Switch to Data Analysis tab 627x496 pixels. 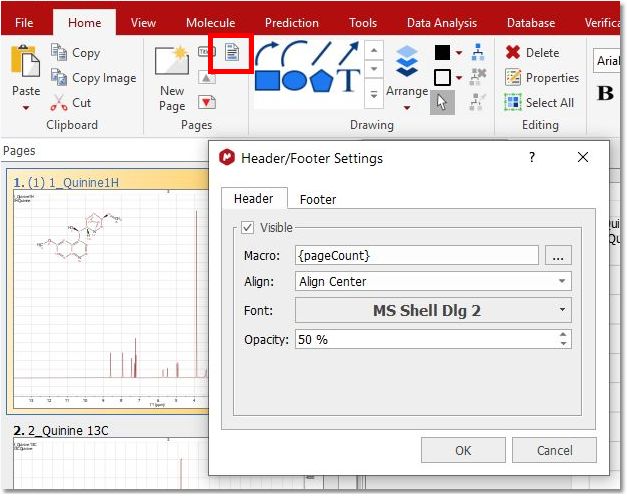coord(442,23)
